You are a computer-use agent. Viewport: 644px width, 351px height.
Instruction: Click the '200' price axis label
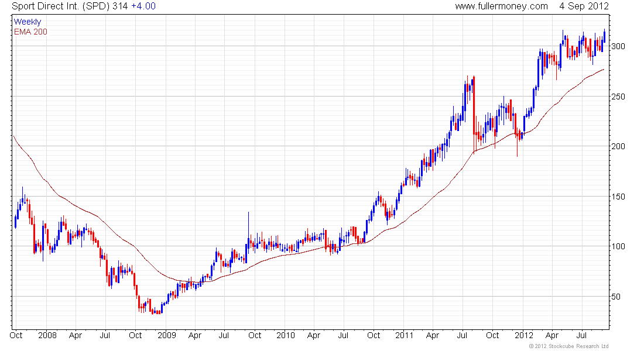tap(618, 147)
